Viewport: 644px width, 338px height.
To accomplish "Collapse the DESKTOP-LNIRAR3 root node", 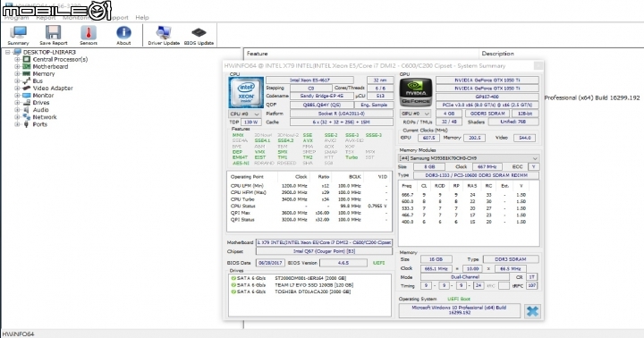I will pos(7,52).
